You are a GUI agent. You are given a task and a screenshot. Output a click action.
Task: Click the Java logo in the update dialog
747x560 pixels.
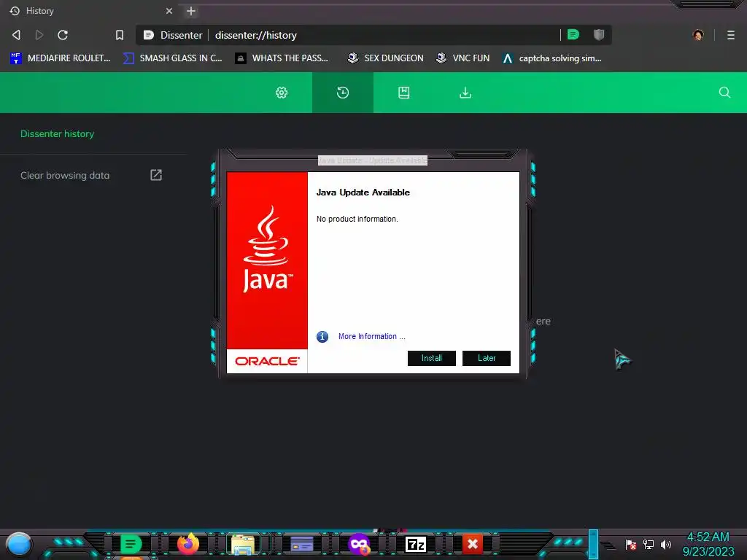(267, 249)
